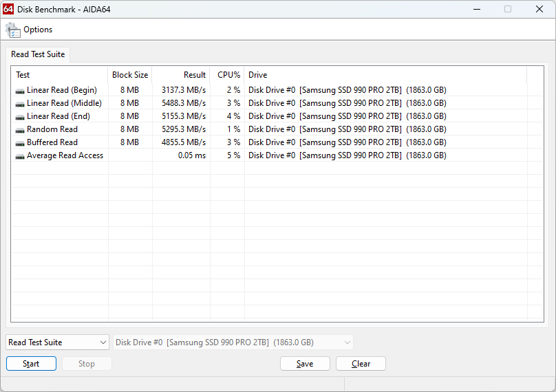Open the Options menu
The height and width of the screenshot is (392, 556).
point(38,30)
